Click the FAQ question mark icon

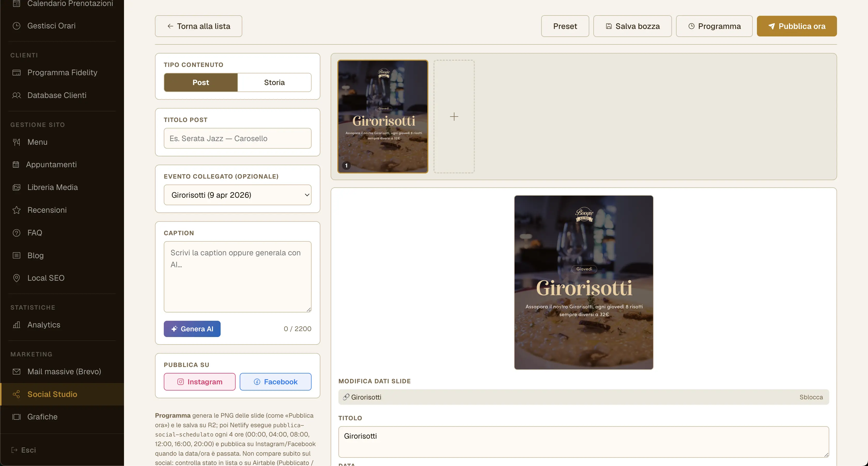pos(17,233)
